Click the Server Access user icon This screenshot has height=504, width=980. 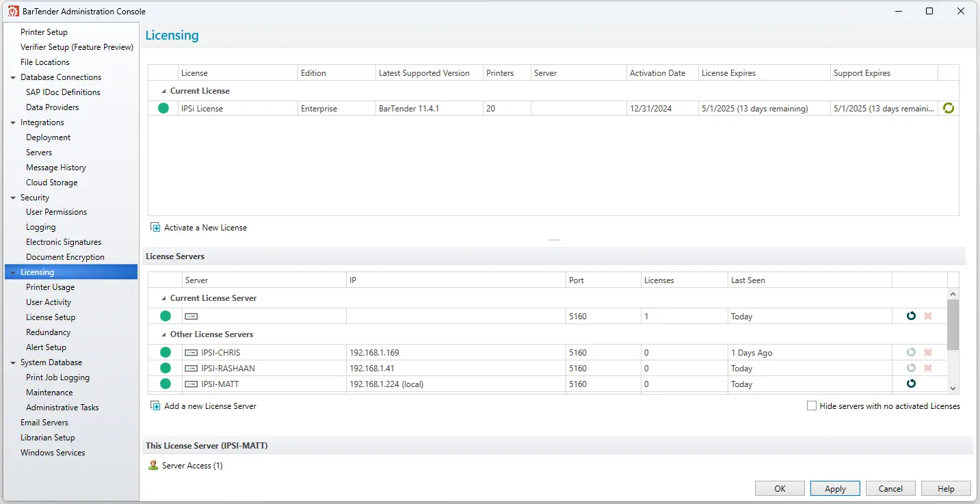click(153, 466)
